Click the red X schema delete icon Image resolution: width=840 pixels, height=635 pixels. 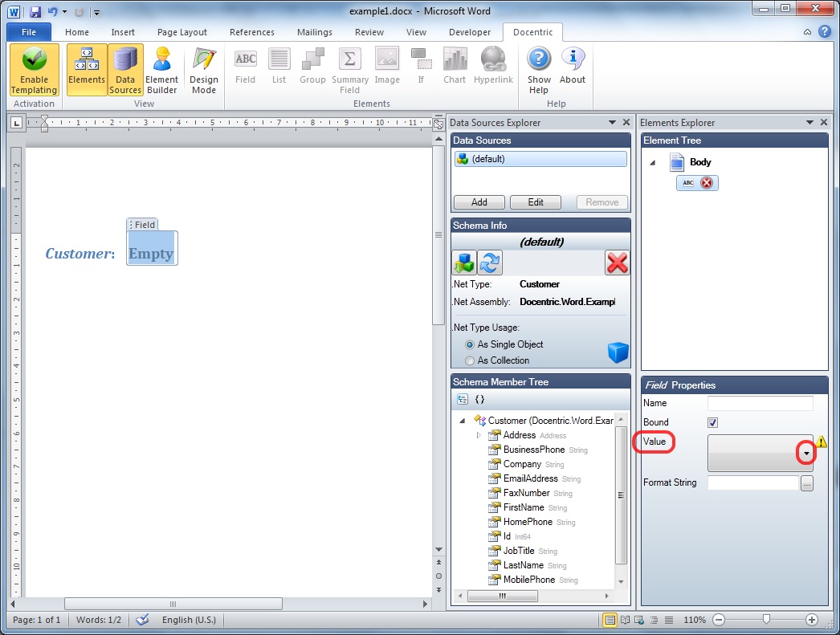click(x=617, y=263)
